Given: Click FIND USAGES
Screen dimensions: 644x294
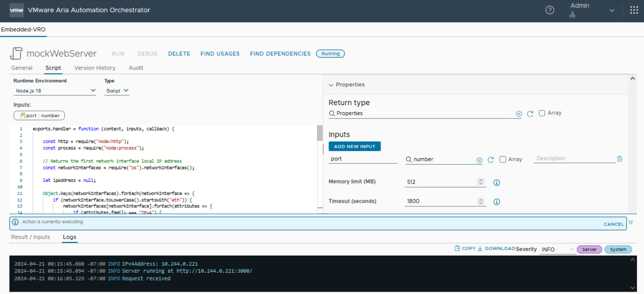Looking at the screenshot, I should coord(220,54).
